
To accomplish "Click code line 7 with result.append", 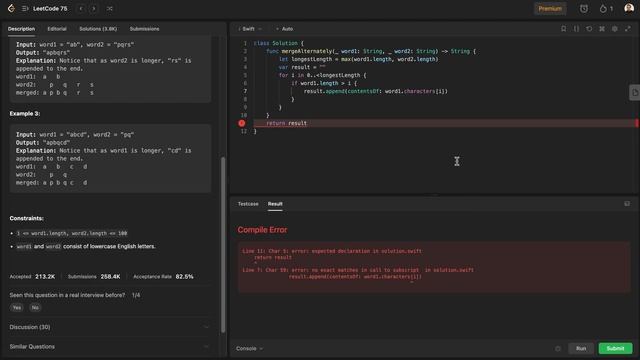I will pos(376,91).
